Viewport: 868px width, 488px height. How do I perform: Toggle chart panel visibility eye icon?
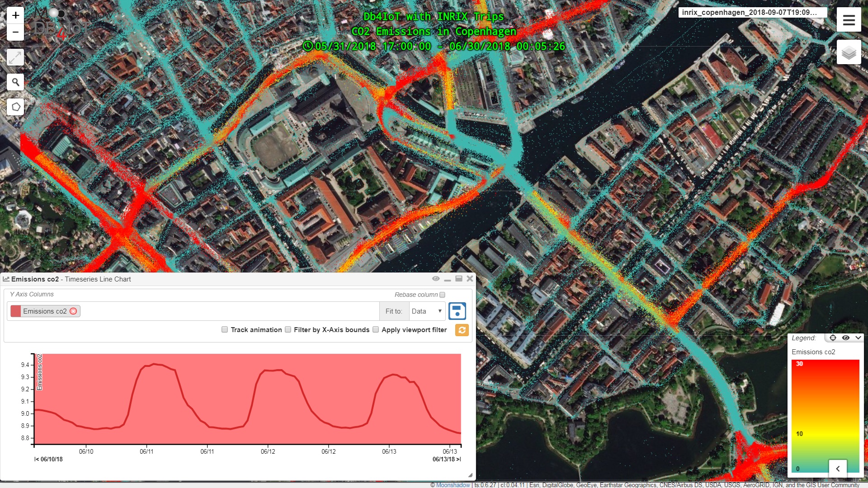[x=435, y=279]
